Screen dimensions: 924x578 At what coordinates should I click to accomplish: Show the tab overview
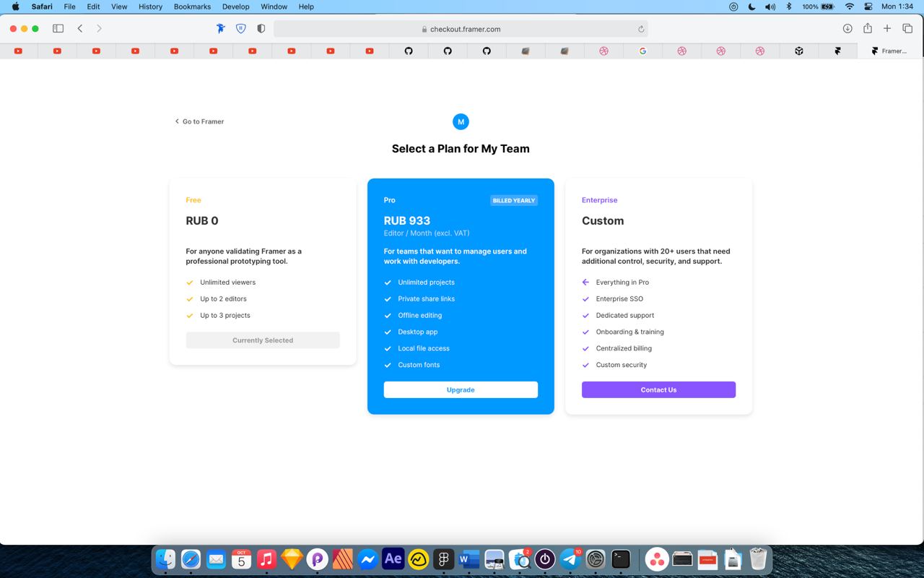point(907,29)
